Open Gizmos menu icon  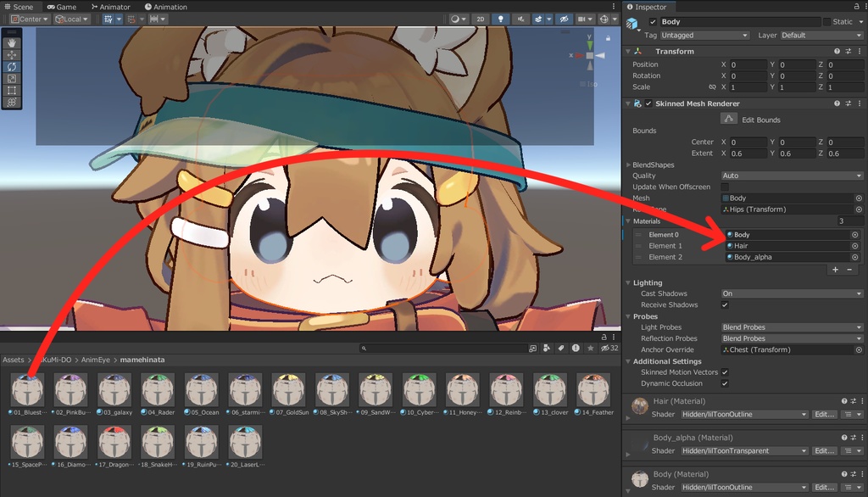tap(604, 19)
